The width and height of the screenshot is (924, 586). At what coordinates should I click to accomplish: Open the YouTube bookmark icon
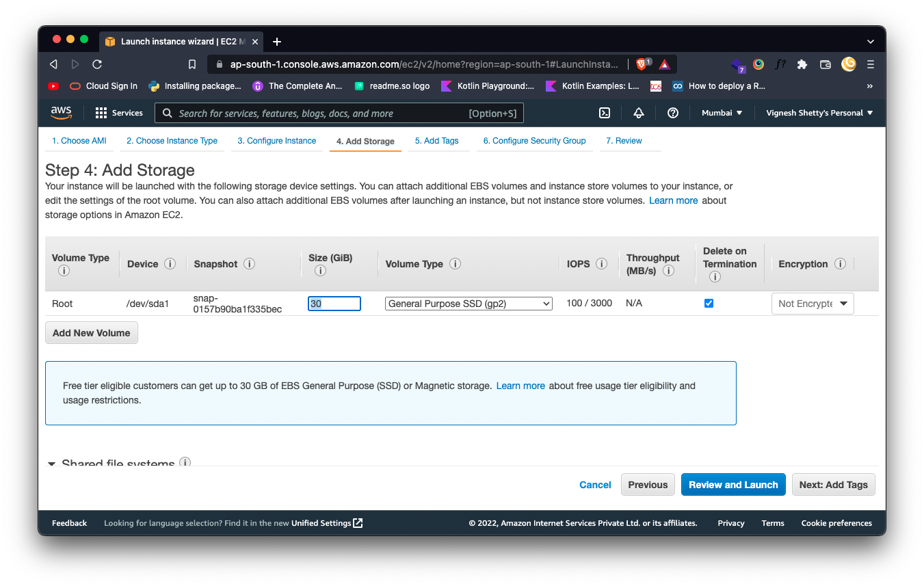click(53, 86)
